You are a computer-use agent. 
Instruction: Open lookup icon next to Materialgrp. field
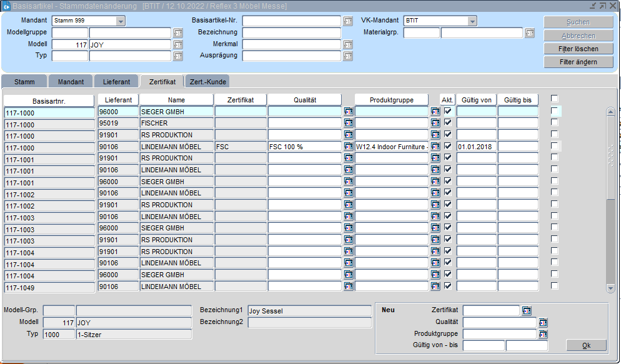pos(530,33)
